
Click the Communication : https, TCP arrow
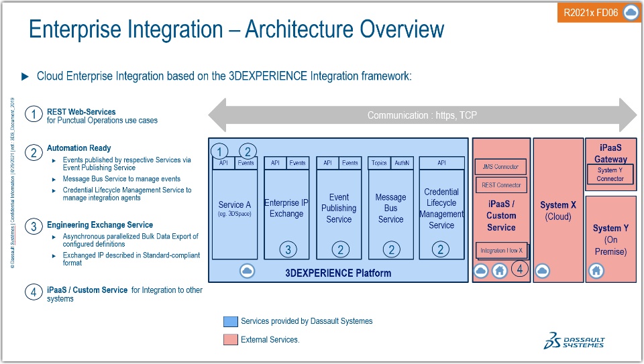click(422, 115)
